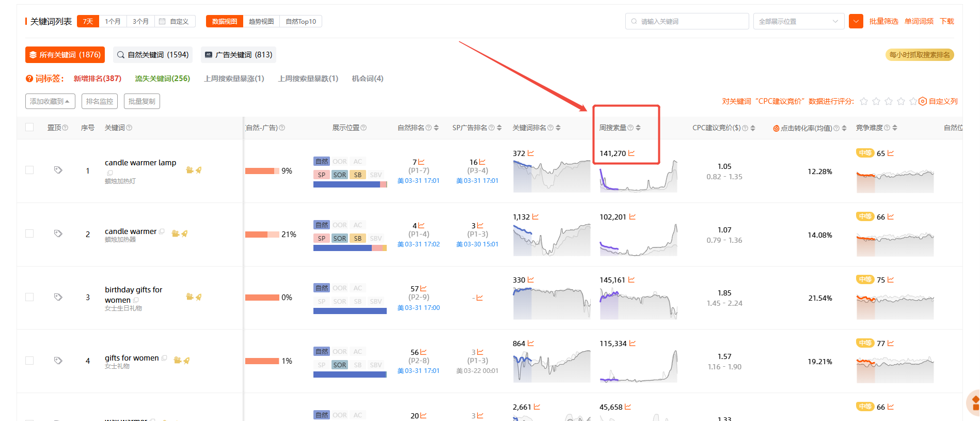Open trend chart icon beside search volume 102,201
Screen dimensions: 980x421
coord(633,217)
